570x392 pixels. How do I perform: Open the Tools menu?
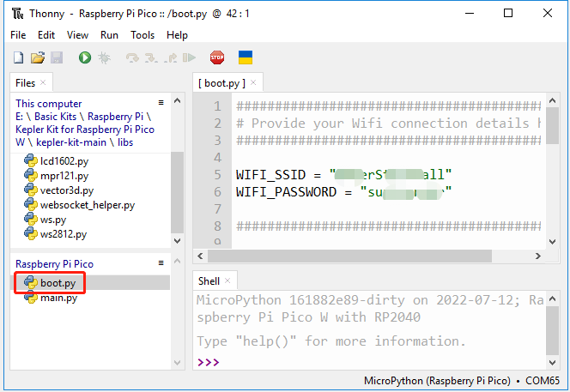(x=142, y=35)
